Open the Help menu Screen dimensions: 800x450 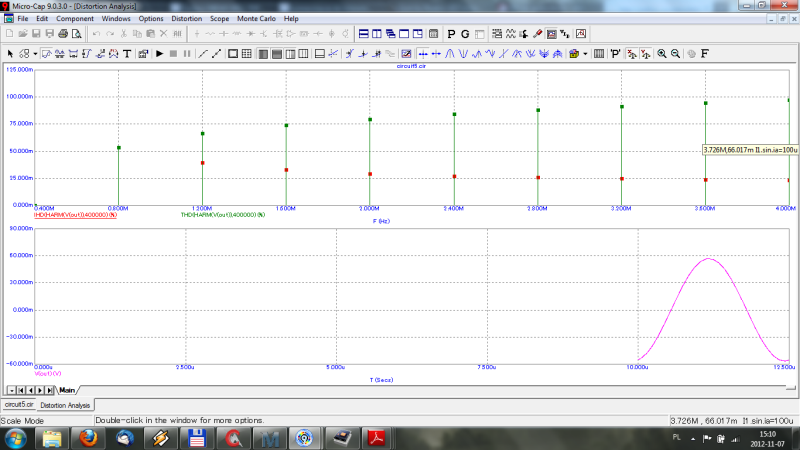pos(291,18)
